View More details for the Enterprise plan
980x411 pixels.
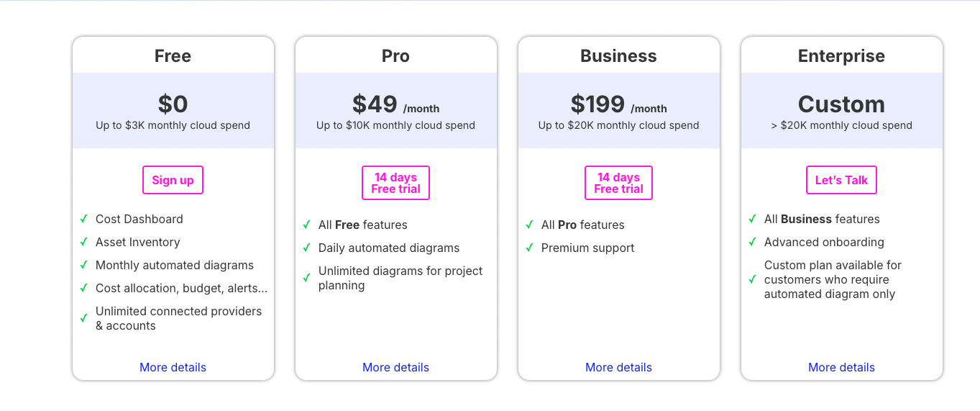pyautogui.click(x=841, y=367)
